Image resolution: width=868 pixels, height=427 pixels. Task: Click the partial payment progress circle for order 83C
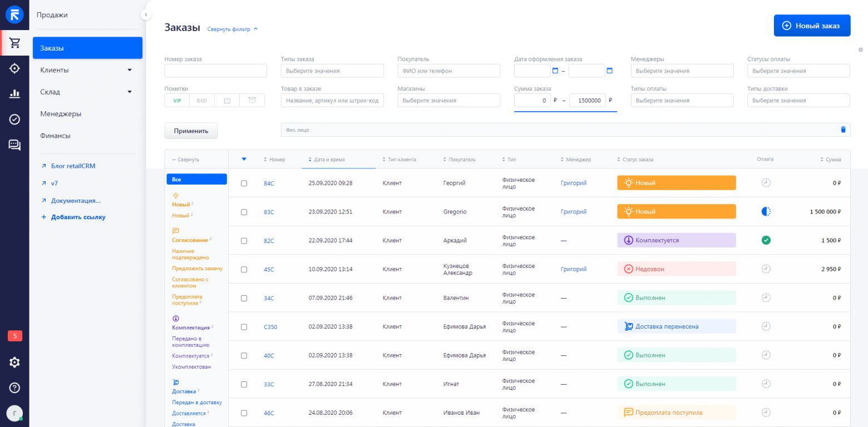(x=766, y=211)
